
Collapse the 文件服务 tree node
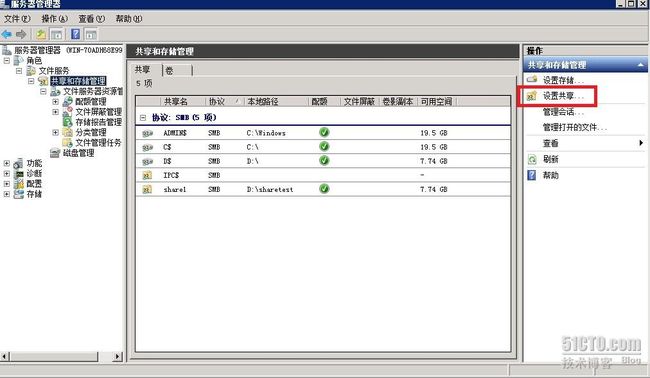click(x=19, y=71)
